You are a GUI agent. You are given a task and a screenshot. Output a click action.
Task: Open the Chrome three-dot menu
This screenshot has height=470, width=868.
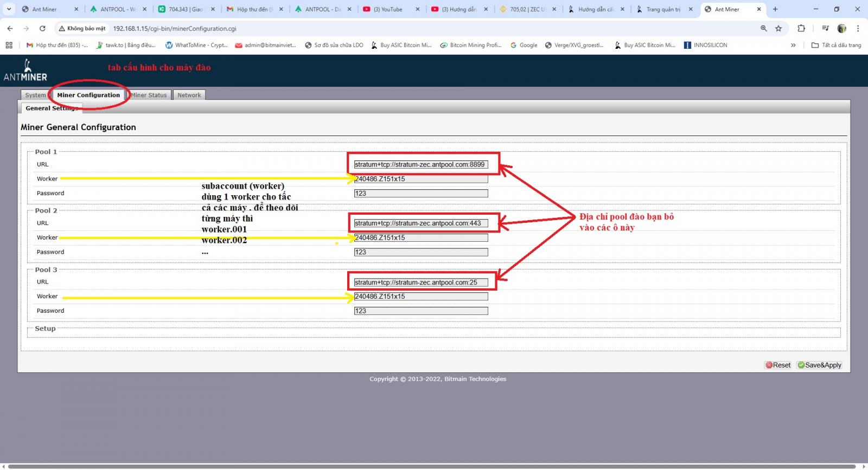pyautogui.click(x=858, y=28)
